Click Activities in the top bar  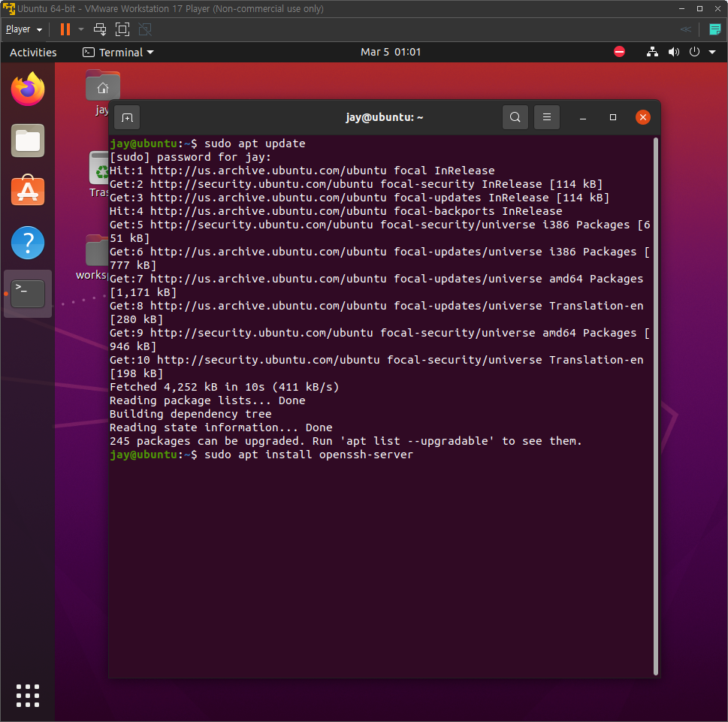point(33,52)
